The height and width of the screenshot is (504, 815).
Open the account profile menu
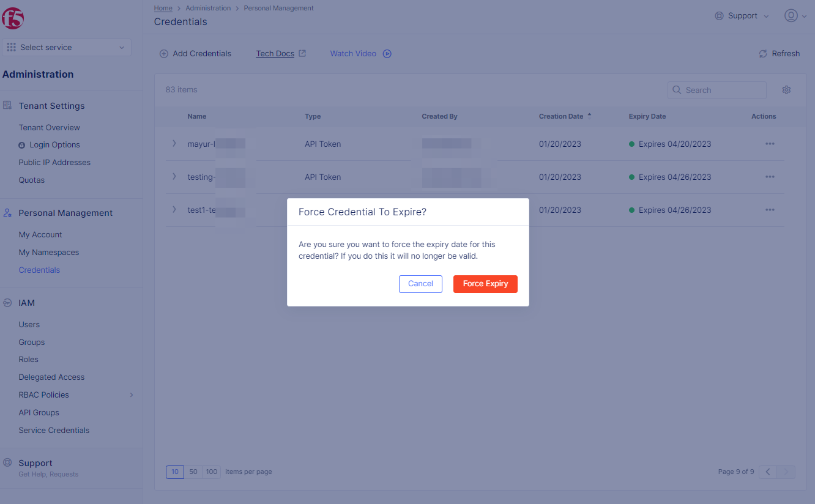(790, 15)
